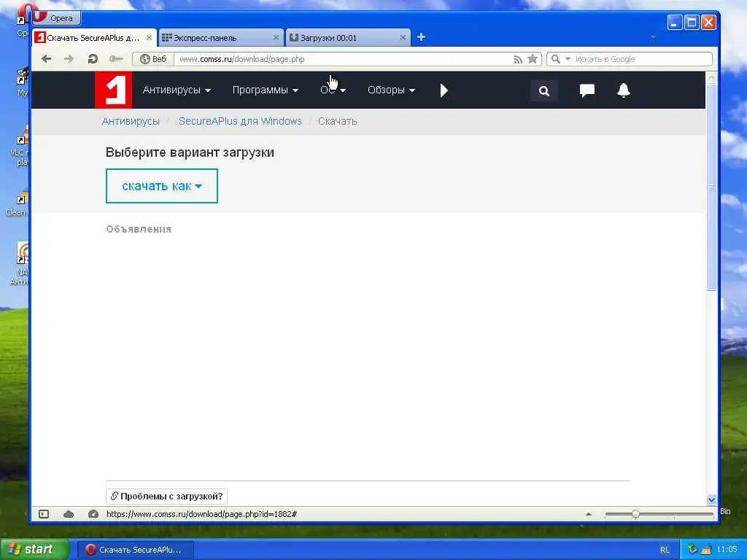Click the second tray icon beside the clock
The height and width of the screenshot is (560, 747).
(706, 550)
